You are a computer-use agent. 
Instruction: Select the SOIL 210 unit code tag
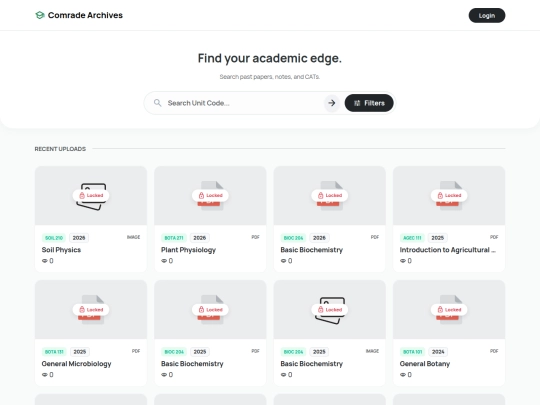coord(54,238)
